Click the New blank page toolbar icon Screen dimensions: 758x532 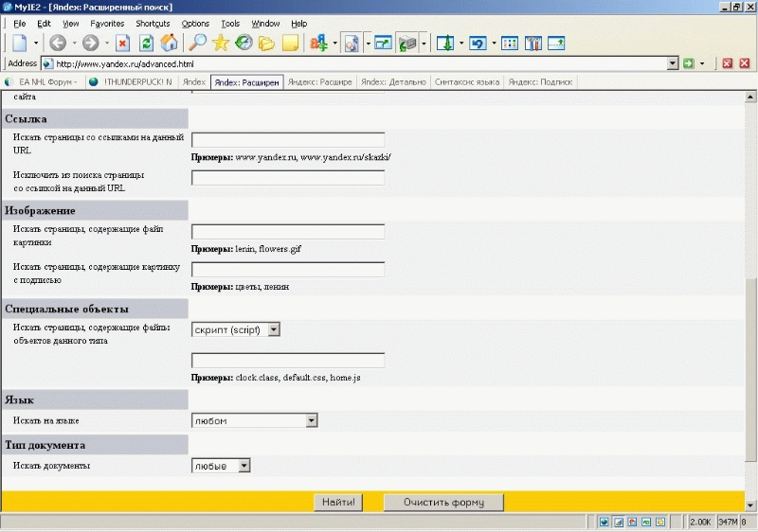(x=19, y=43)
